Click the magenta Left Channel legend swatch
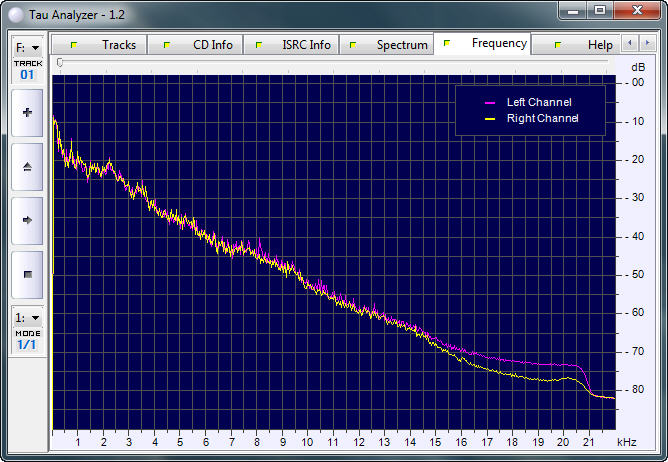Screen dimensions: 668x462 (490, 103)
